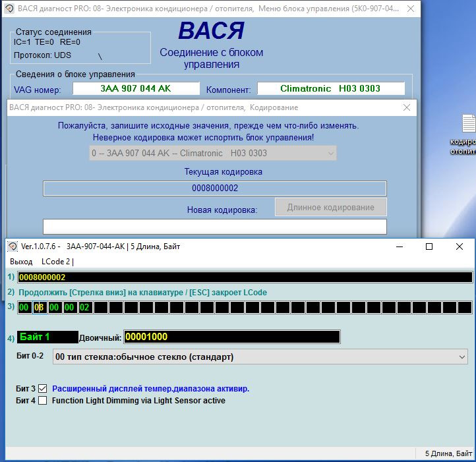The width and height of the screenshot is (476, 462).
Task: Expand the control unit selection combo box
Action: click(x=212, y=153)
